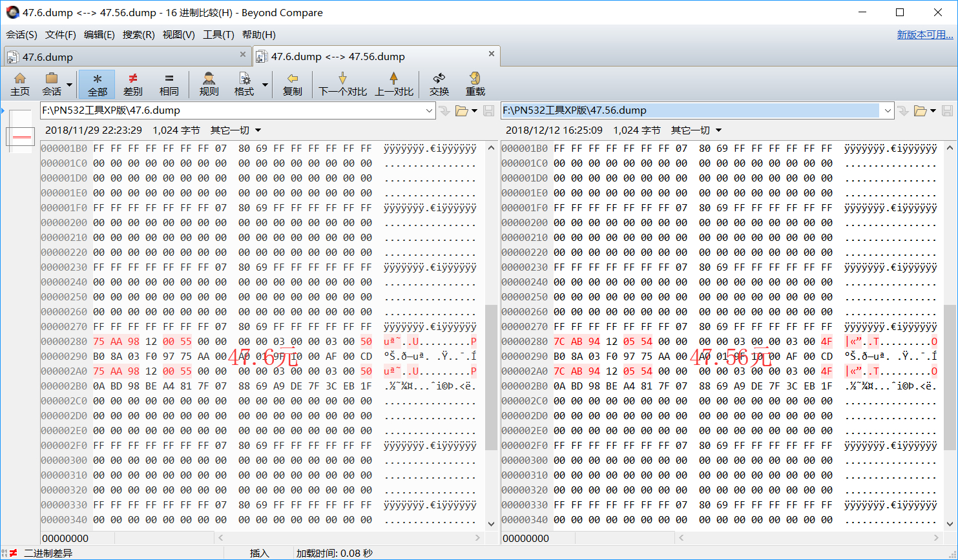Screen dimensions: 958x560
Task: Click the browse-folder icon for the left file
Action: (461, 110)
